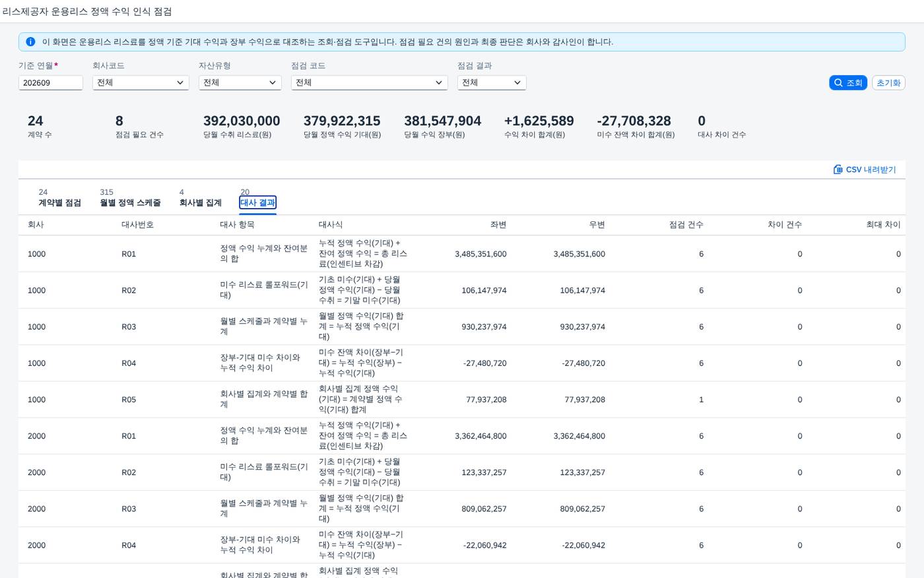Click the 381,547,904 수익 장부 figure
Image resolution: width=924 pixels, height=578 pixels.
coord(443,121)
